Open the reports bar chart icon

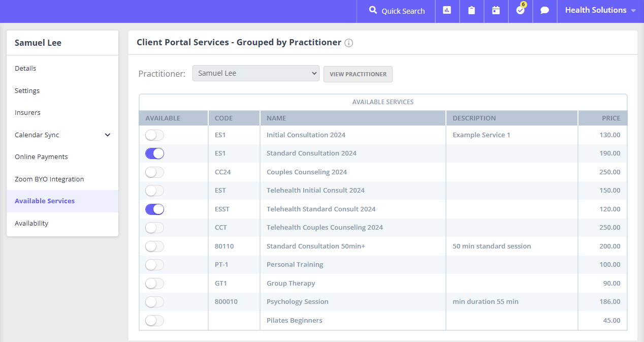447,11
